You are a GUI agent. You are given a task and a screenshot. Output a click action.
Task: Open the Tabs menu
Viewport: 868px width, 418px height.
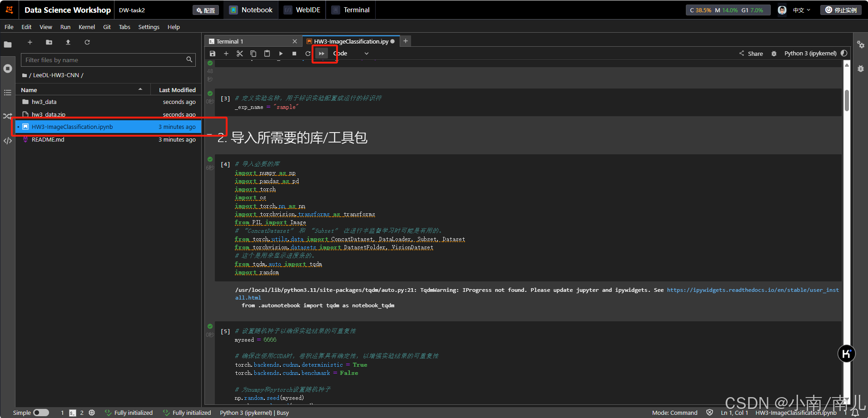pyautogui.click(x=124, y=27)
